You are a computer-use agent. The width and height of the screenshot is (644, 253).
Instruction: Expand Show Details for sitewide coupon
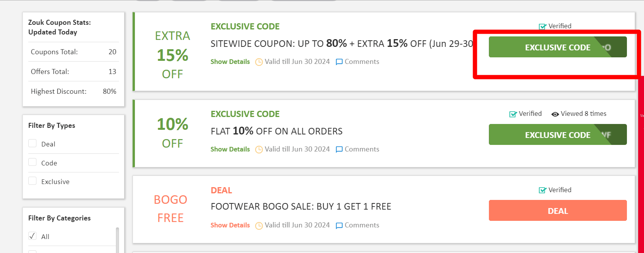click(x=230, y=62)
